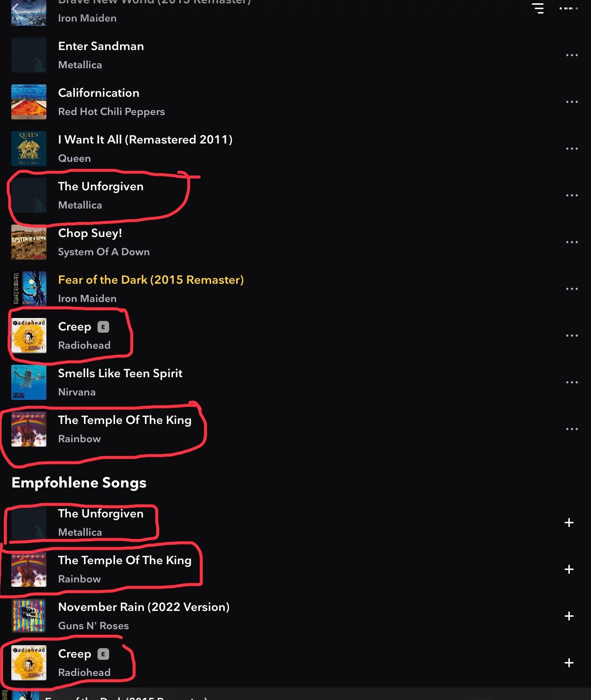The height and width of the screenshot is (700, 591).
Task: Open three-dot menu for Californication
Action: 572,102
